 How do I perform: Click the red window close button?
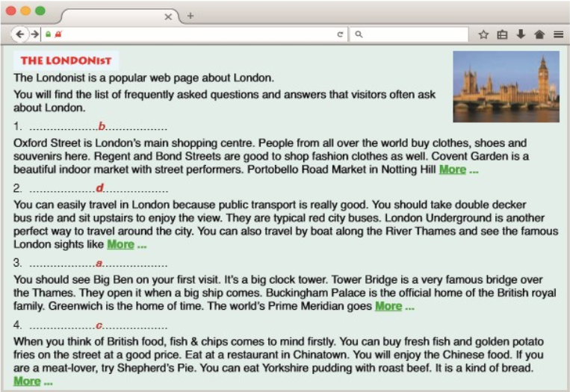click(x=11, y=10)
